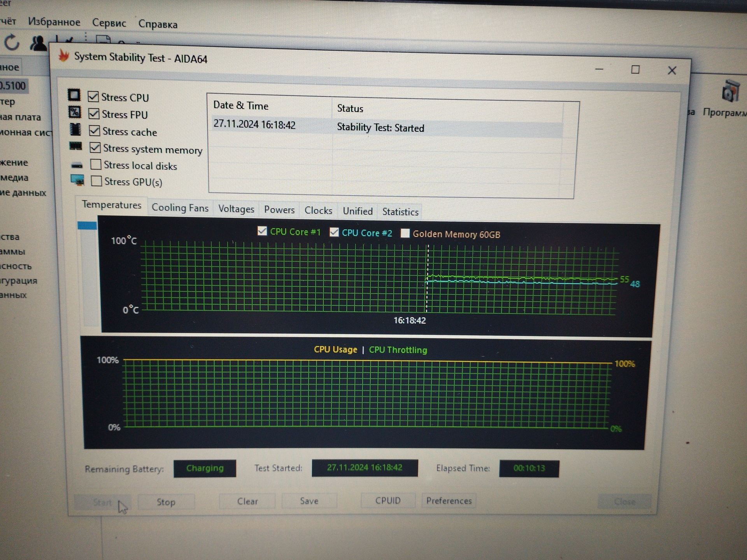Click the Test Started time field
This screenshot has width=747, height=560.
click(x=365, y=468)
